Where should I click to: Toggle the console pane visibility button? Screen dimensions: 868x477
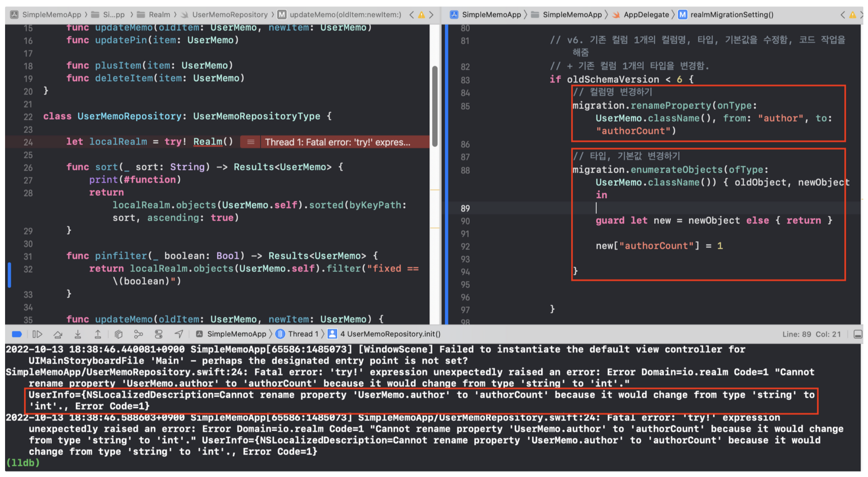tap(858, 334)
